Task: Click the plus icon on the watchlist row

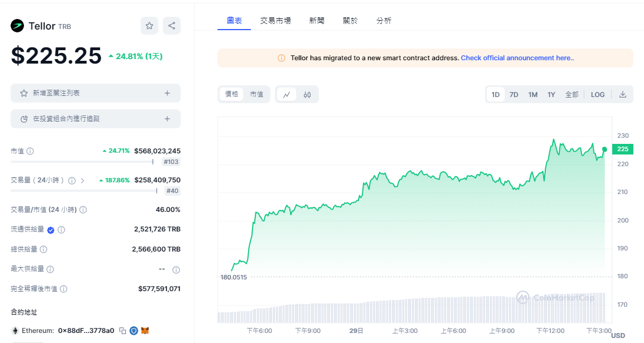Action: click(x=167, y=93)
